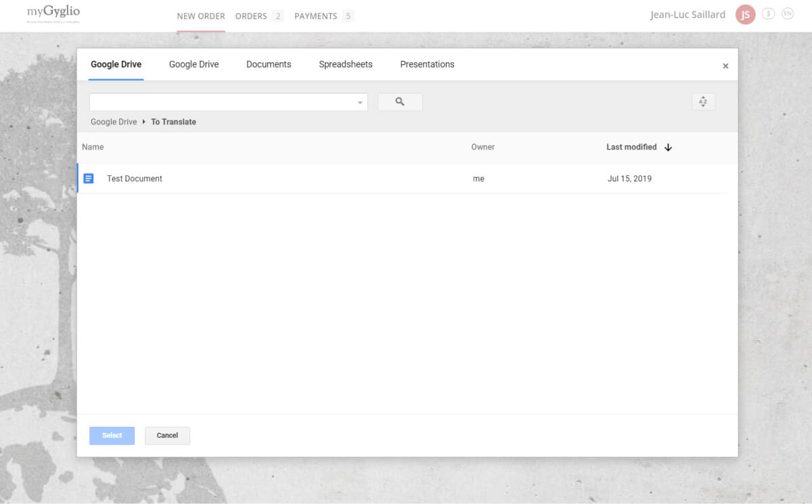This screenshot has height=504, width=812.
Task: Click the Jean-Luc Saillard user name
Action: click(687, 15)
